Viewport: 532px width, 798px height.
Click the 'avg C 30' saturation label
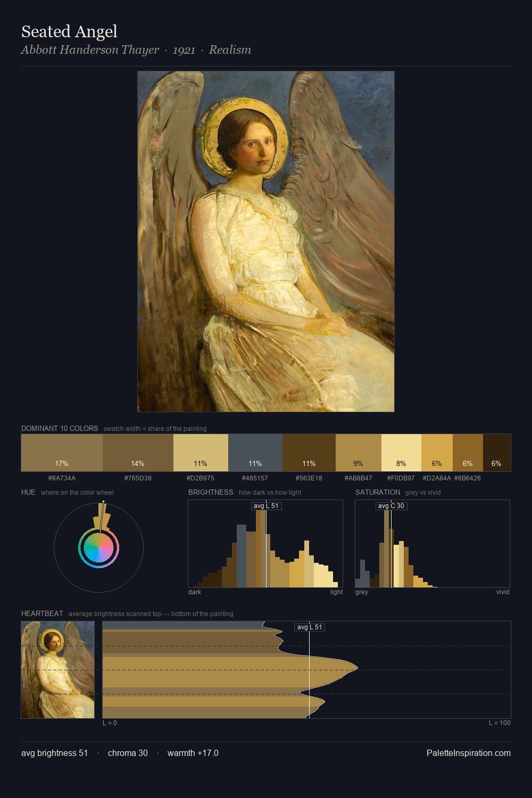[x=391, y=506]
